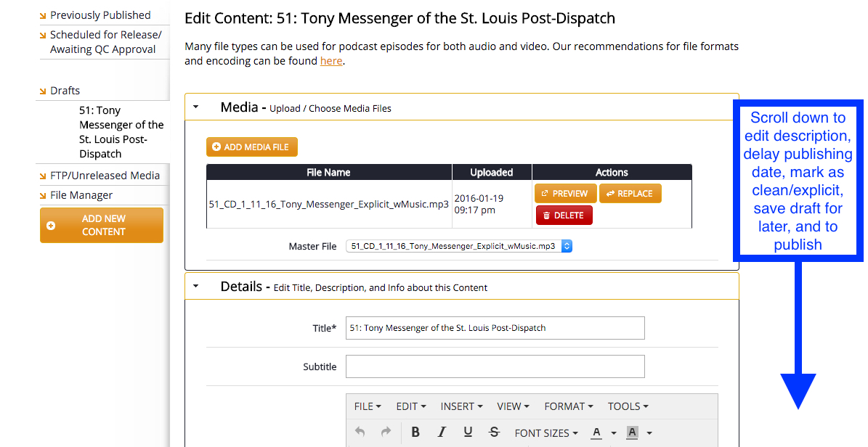Delete the uploaded media file
The width and height of the screenshot is (868, 447).
tap(564, 216)
